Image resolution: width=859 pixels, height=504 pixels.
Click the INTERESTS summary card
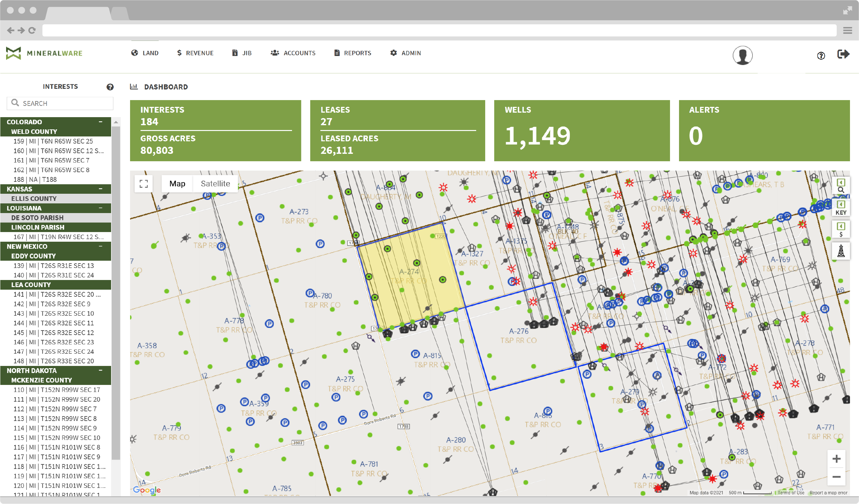point(215,131)
